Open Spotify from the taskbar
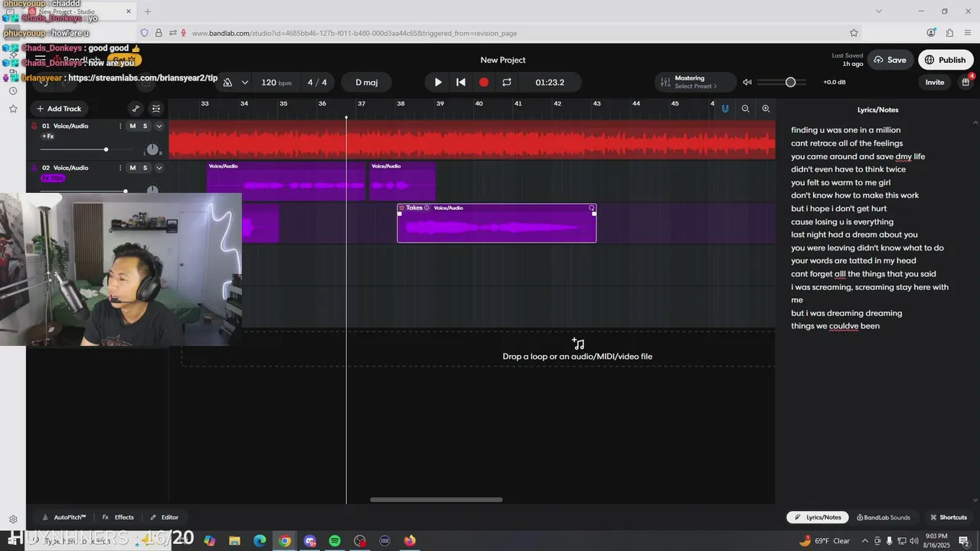The height and width of the screenshot is (551, 980). 335,541
